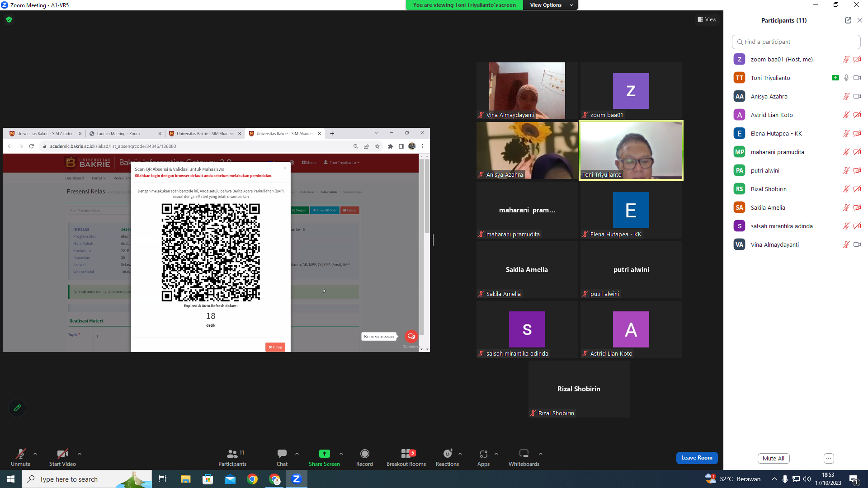Click Mute All in participants panel

774,458
